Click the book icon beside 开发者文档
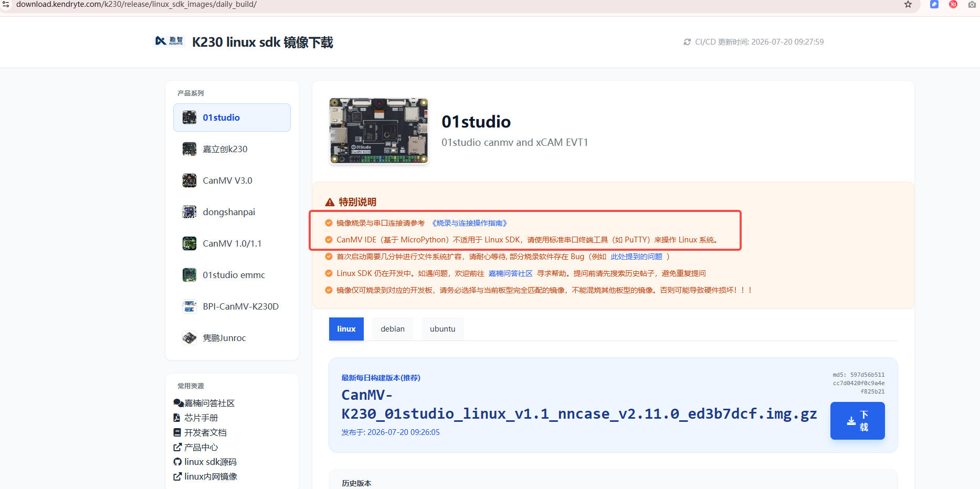 (x=177, y=432)
